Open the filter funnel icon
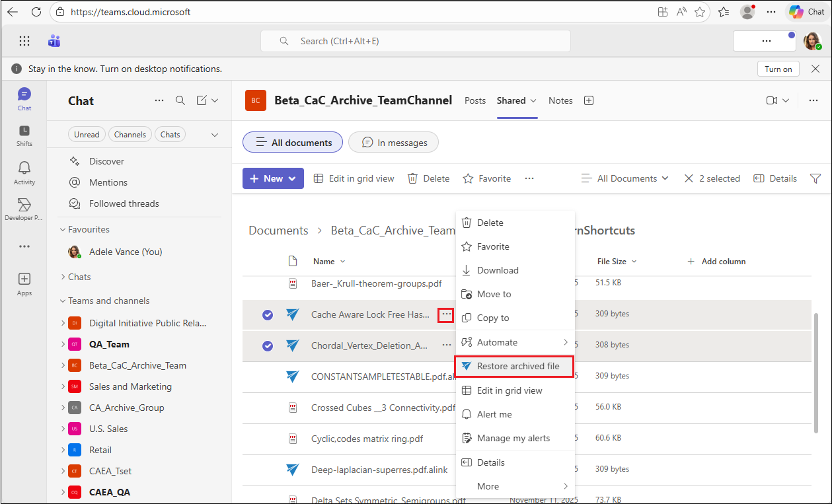Screen dimensions: 832x504 coord(815,178)
